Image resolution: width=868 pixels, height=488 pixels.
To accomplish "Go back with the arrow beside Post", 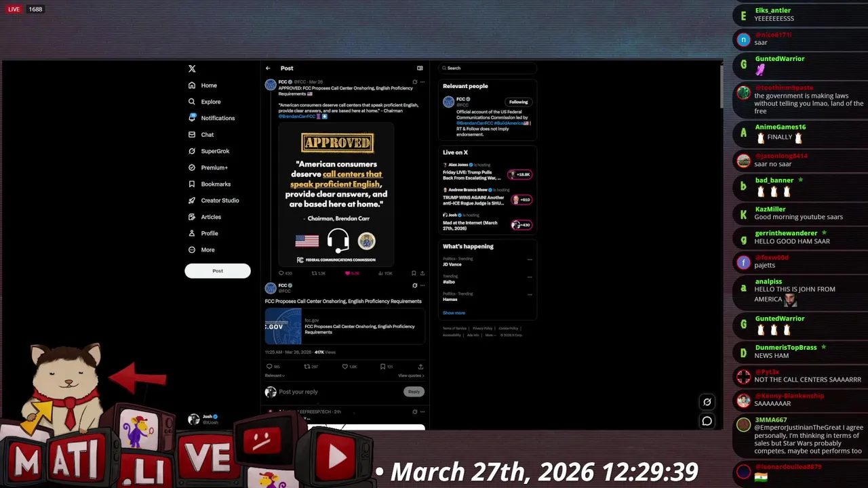I will click(x=268, y=68).
